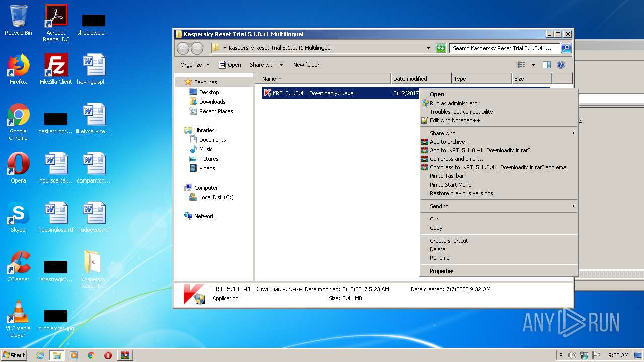Select Network in navigation pane
644x362 pixels.
(x=200, y=216)
